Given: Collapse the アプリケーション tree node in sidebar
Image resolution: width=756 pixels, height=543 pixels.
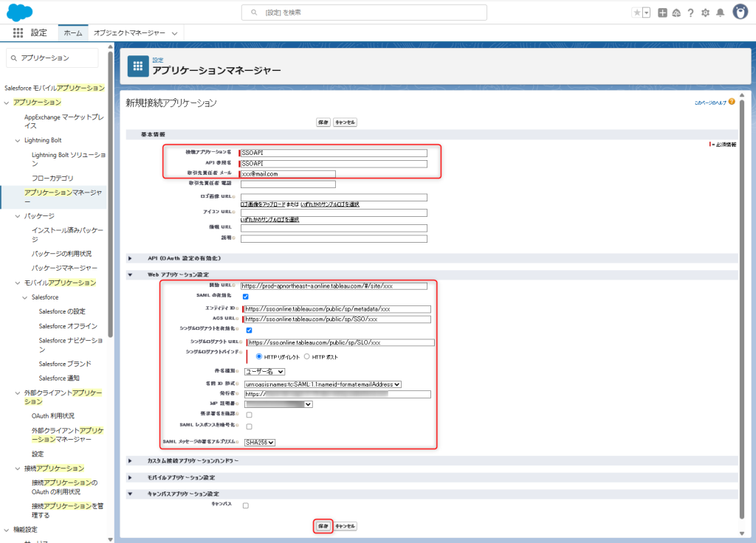Looking at the screenshot, I should 7,103.
